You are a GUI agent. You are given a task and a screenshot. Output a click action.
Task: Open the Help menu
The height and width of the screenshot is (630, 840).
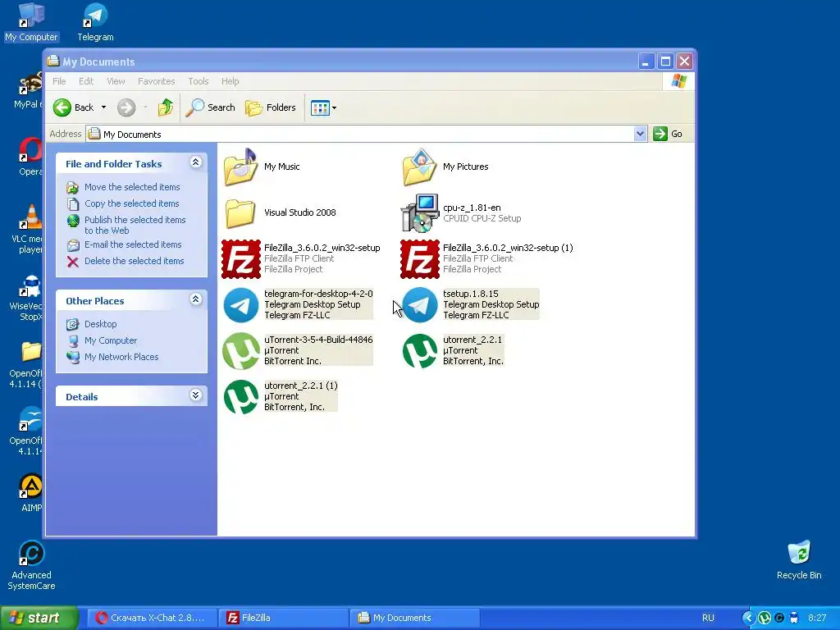click(230, 81)
